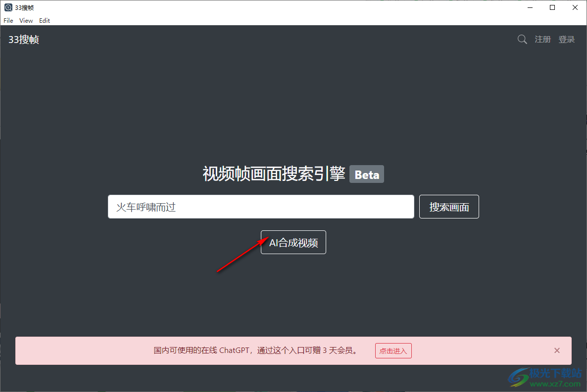The height and width of the screenshot is (392, 587).
Task: Maximize the 33搜帧 window
Action: click(x=552, y=7)
